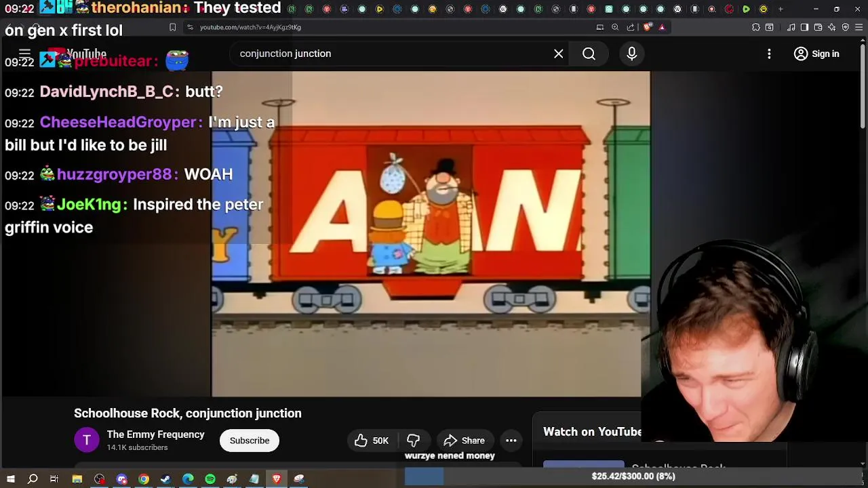The height and width of the screenshot is (488, 868).
Task: Open the Brave Wallet icon
Action: tap(818, 27)
